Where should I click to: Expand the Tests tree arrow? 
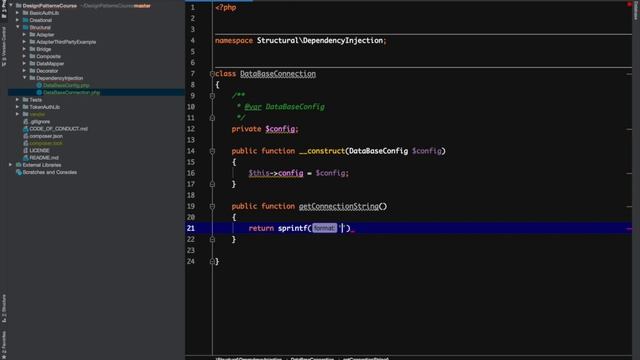pyautogui.click(x=18, y=100)
